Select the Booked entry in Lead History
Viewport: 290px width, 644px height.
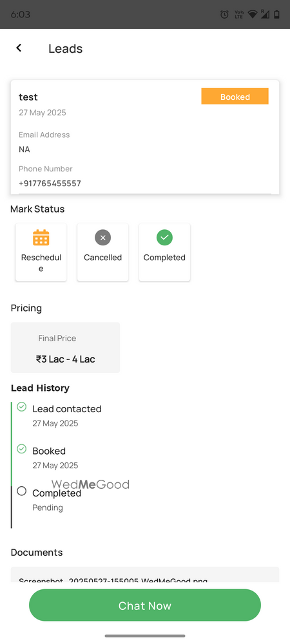55,457
